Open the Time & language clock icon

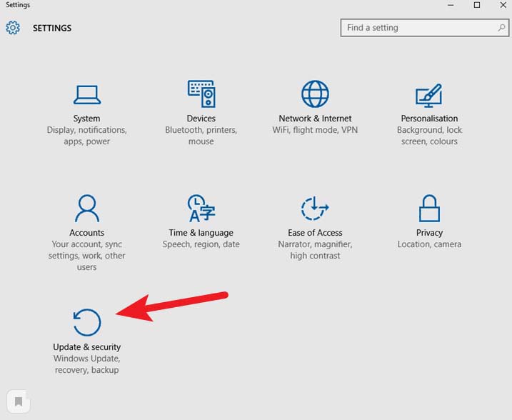201,208
